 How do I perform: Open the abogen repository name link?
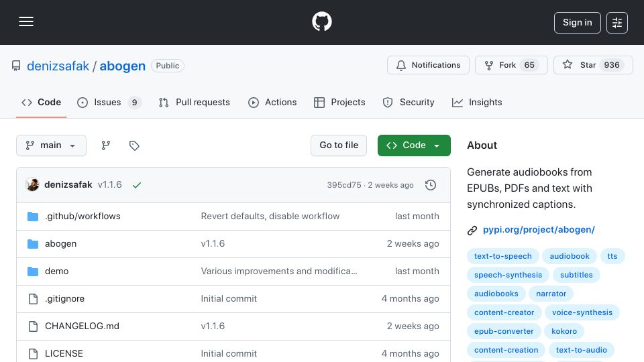[x=122, y=66]
